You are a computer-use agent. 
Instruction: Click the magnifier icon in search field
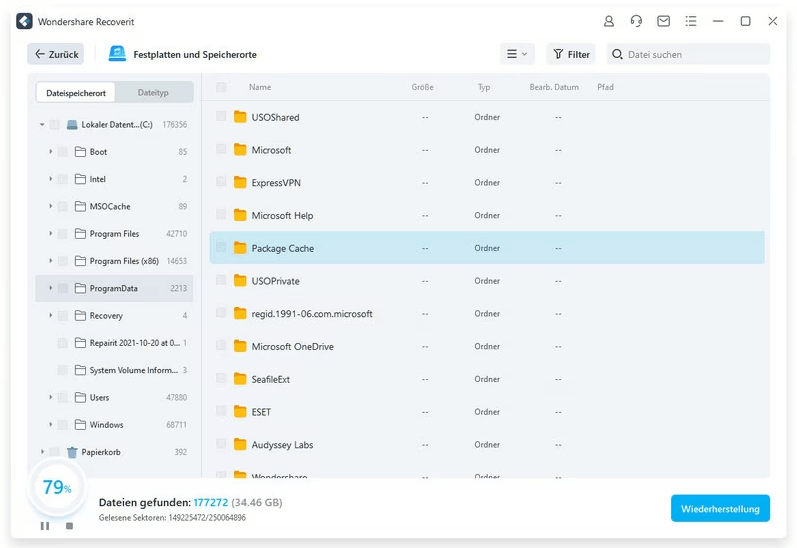(617, 54)
